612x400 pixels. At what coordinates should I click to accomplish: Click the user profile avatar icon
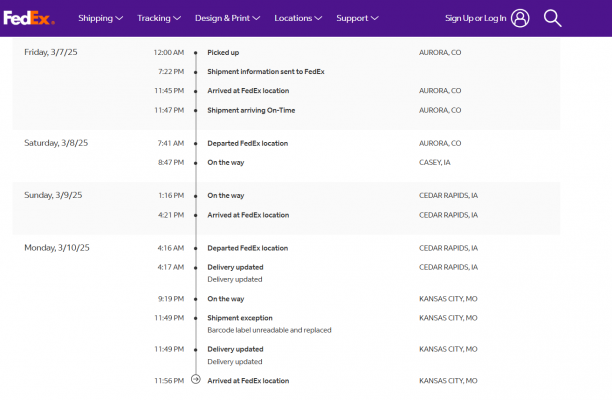[520, 18]
